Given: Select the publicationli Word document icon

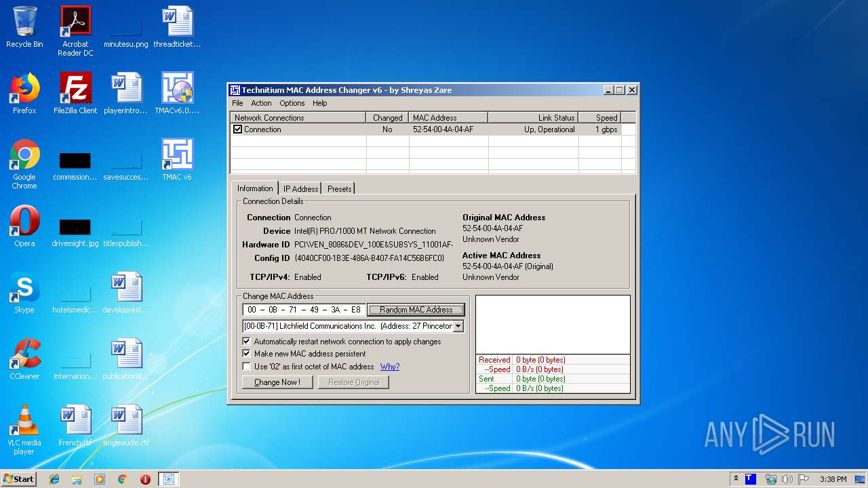Looking at the screenshot, I should tap(126, 359).
